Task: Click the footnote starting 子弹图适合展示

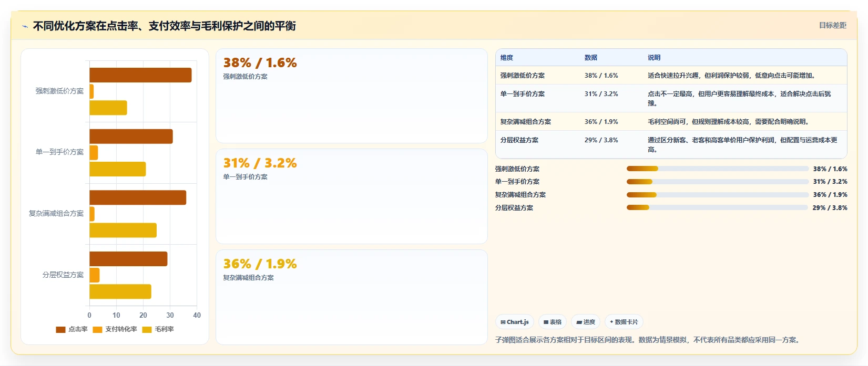Action: point(649,340)
